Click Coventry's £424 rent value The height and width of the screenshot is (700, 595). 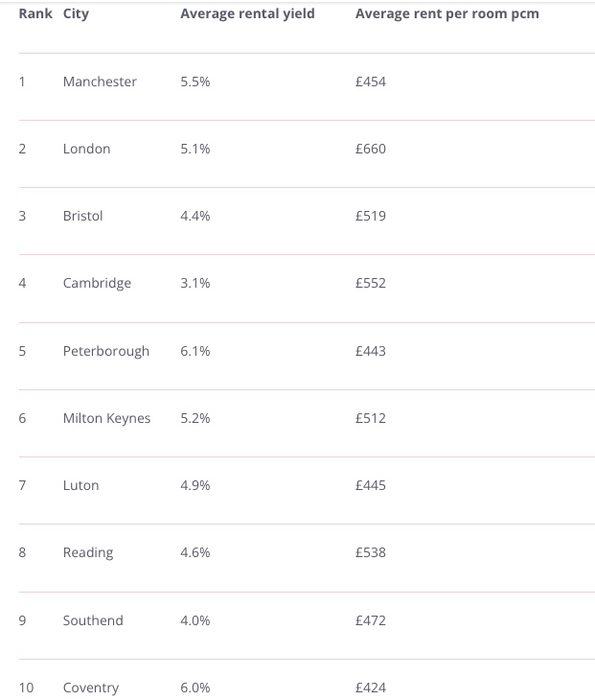pyautogui.click(x=370, y=688)
